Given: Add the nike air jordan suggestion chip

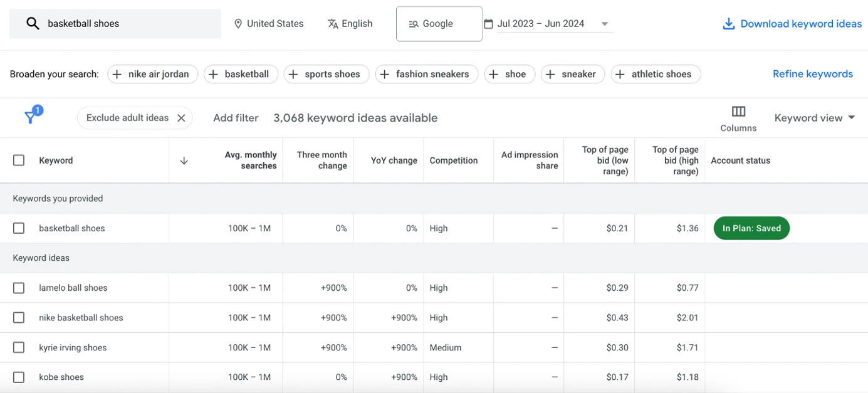Looking at the screenshot, I should [152, 74].
